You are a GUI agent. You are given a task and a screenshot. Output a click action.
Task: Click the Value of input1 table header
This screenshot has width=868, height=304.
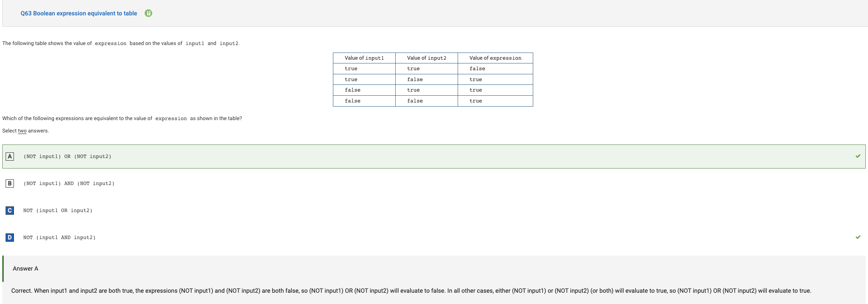click(x=364, y=58)
